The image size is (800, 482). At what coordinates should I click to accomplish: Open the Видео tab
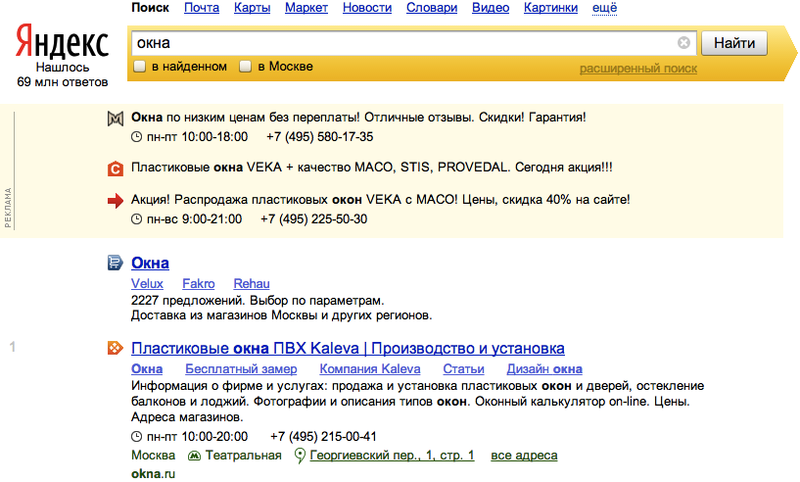(x=490, y=8)
